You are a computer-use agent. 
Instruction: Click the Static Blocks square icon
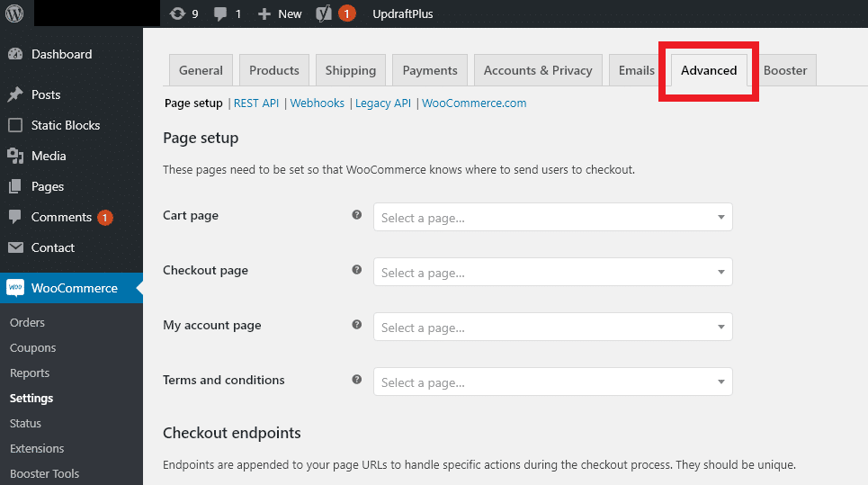point(15,125)
